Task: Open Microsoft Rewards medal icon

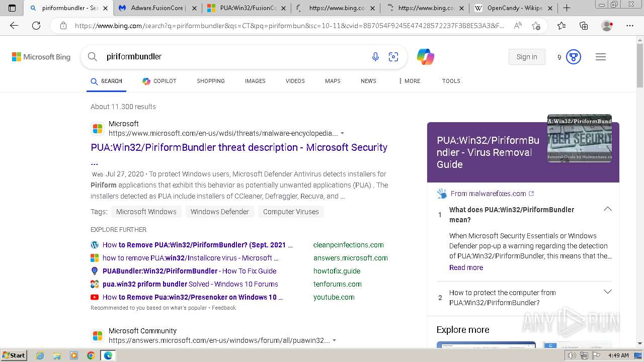Action: 574,57
